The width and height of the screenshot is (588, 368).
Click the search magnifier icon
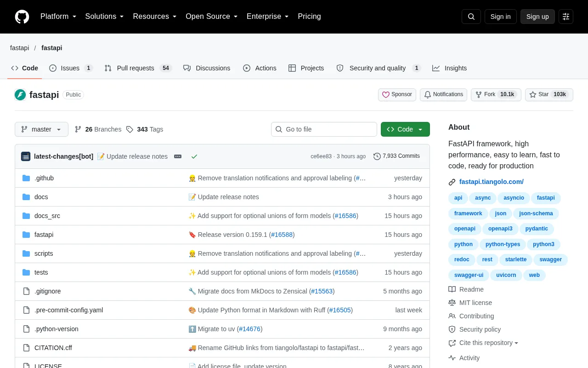click(471, 17)
